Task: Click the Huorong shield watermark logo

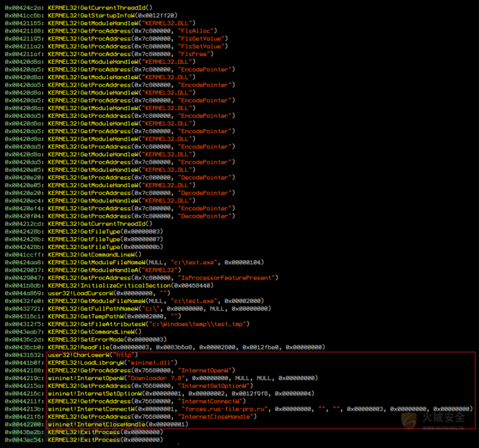Action: click(409, 420)
